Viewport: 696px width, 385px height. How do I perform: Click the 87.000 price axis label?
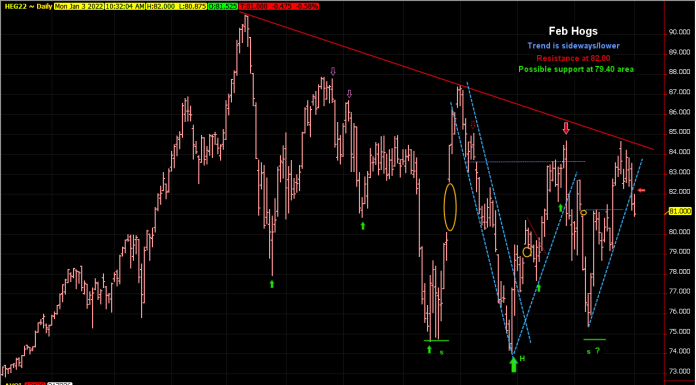pos(680,92)
